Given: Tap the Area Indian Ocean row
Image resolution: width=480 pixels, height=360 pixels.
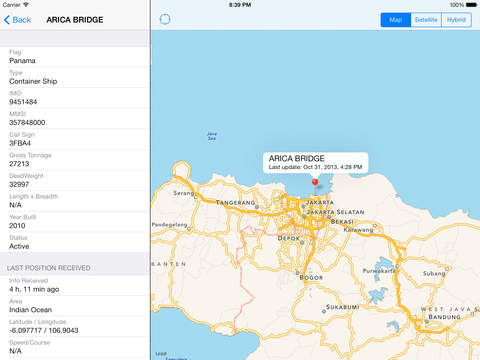Looking at the screenshot, I should coord(75,306).
